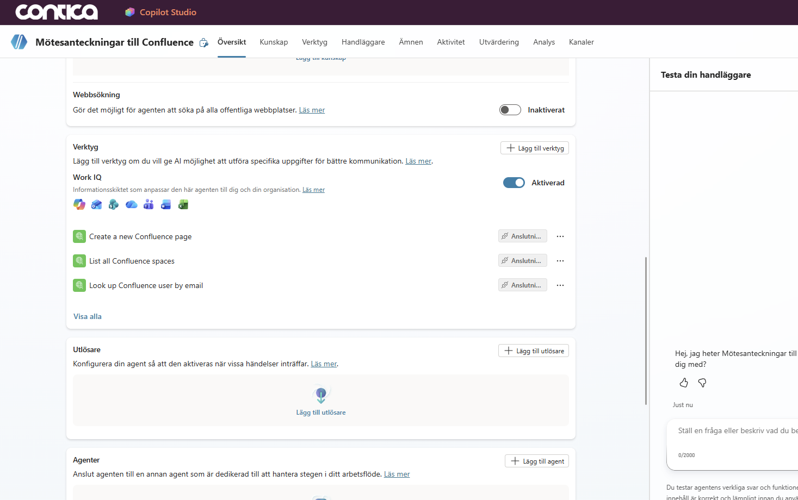
Task: Toggle the Webbsökning switch
Action: 510,110
